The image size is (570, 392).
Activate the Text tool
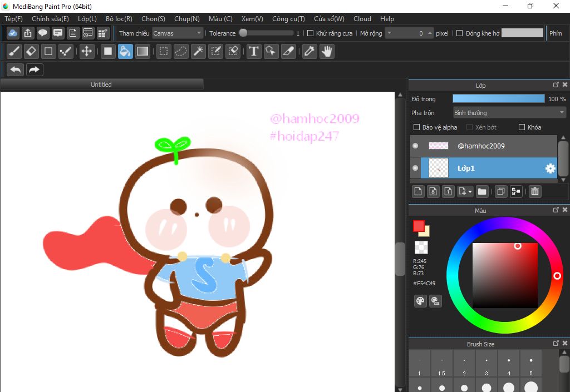pyautogui.click(x=254, y=52)
